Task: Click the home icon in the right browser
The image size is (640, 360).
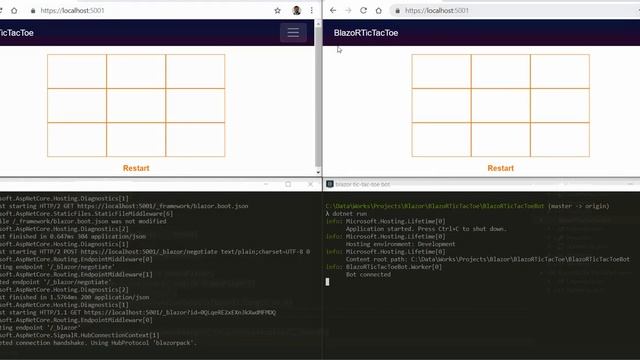Action: click(x=379, y=11)
